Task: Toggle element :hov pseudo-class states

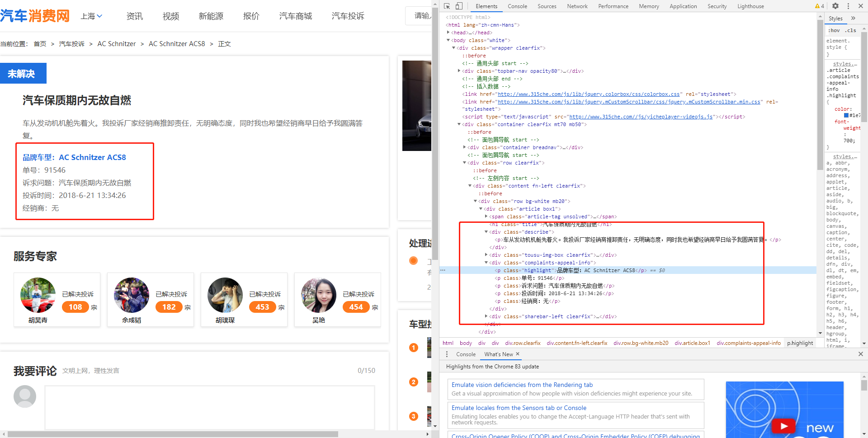Action: pos(834,30)
